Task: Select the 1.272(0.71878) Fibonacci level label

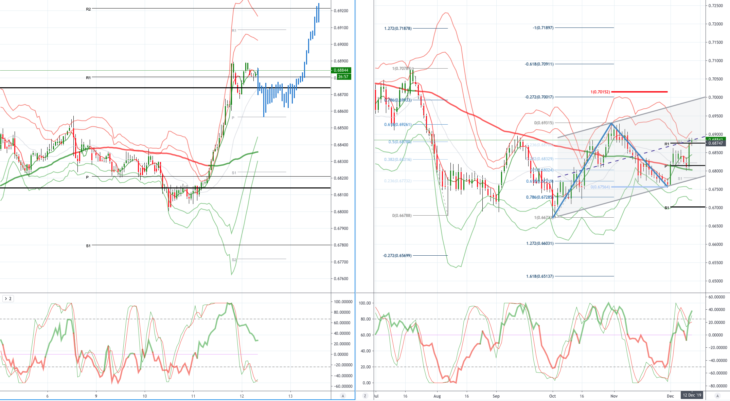Action: (398, 28)
